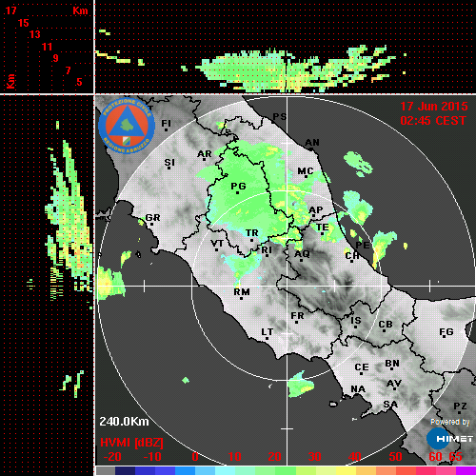Click the 'AP' city label
476x476 pixels.
316,210
